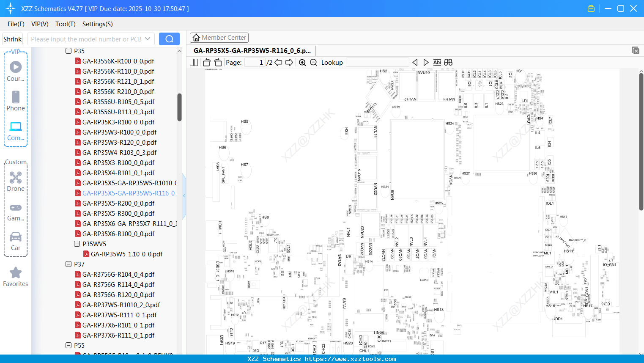The width and height of the screenshot is (644, 363).
Task: Open the Car category
Action: (x=16, y=241)
